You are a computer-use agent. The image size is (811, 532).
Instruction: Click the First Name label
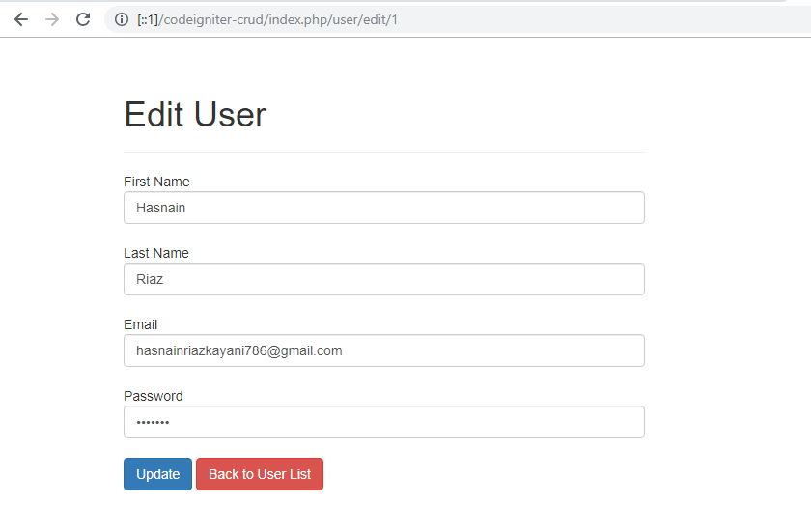(156, 182)
